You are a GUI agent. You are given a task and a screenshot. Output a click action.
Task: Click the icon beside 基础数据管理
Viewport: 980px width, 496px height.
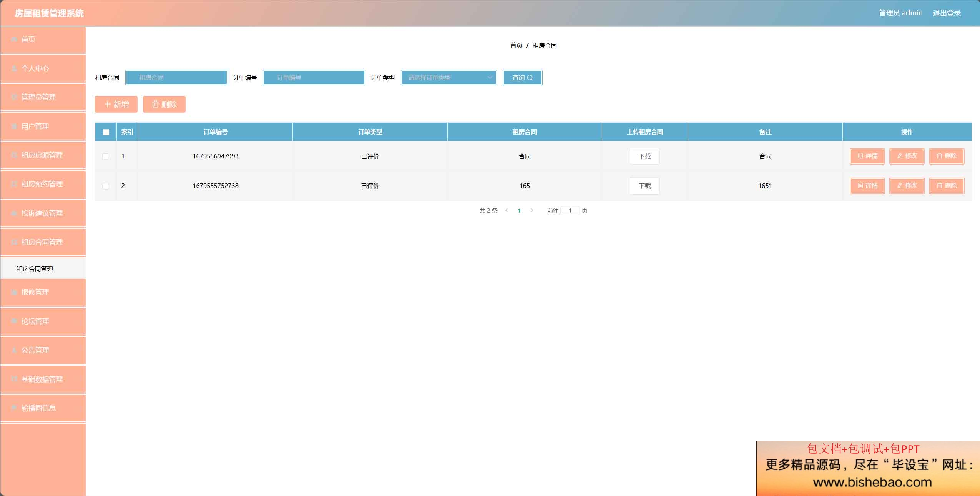point(14,379)
